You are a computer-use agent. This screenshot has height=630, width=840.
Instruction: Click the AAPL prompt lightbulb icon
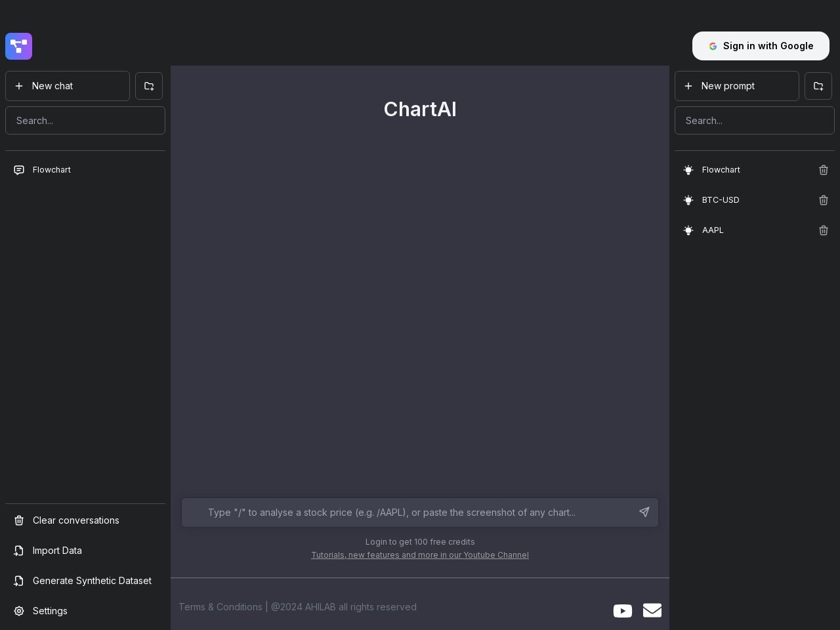coord(688,230)
